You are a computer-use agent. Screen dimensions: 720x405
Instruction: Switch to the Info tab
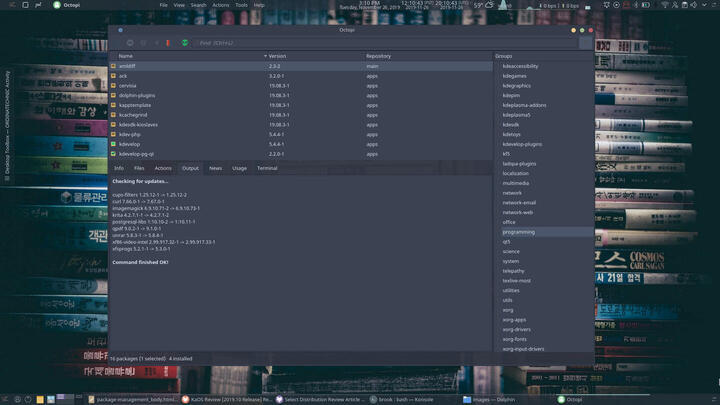tap(119, 169)
